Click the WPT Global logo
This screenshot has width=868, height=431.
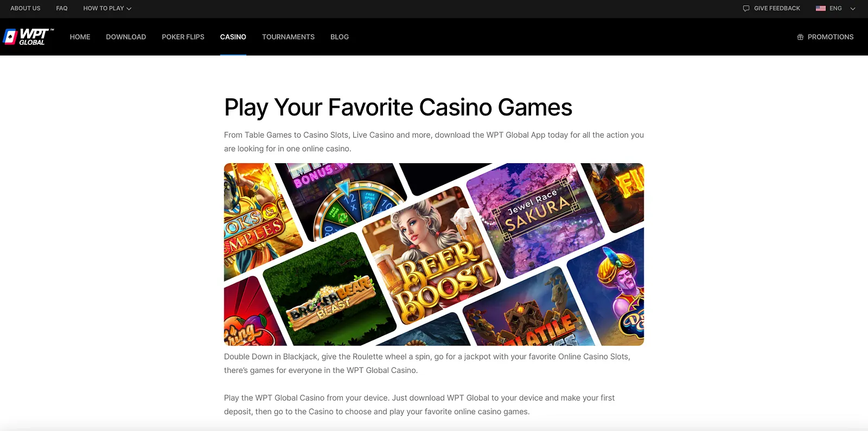coord(28,37)
